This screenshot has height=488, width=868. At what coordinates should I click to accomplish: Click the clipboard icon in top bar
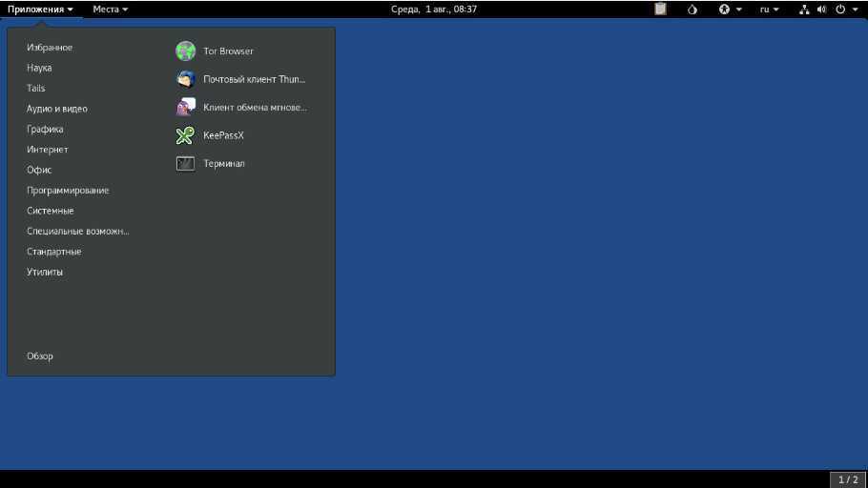point(660,10)
